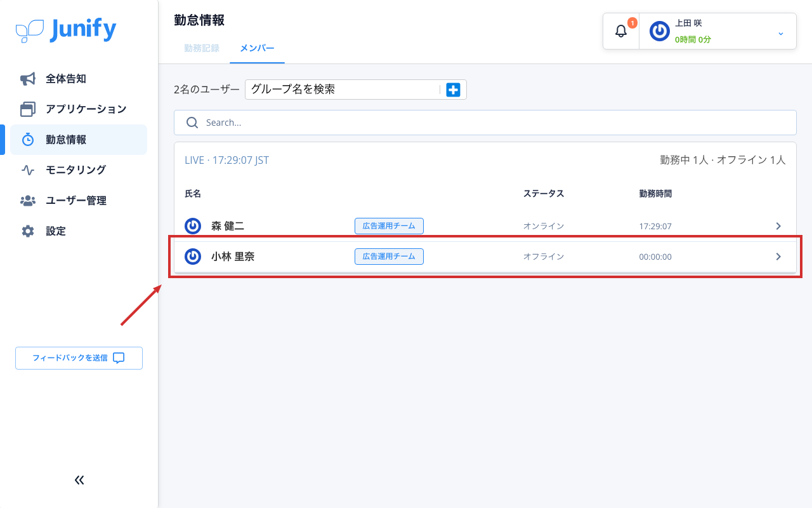Click the オフライン status in 小林 里奈 row
The width and height of the screenshot is (812, 508).
pos(544,257)
